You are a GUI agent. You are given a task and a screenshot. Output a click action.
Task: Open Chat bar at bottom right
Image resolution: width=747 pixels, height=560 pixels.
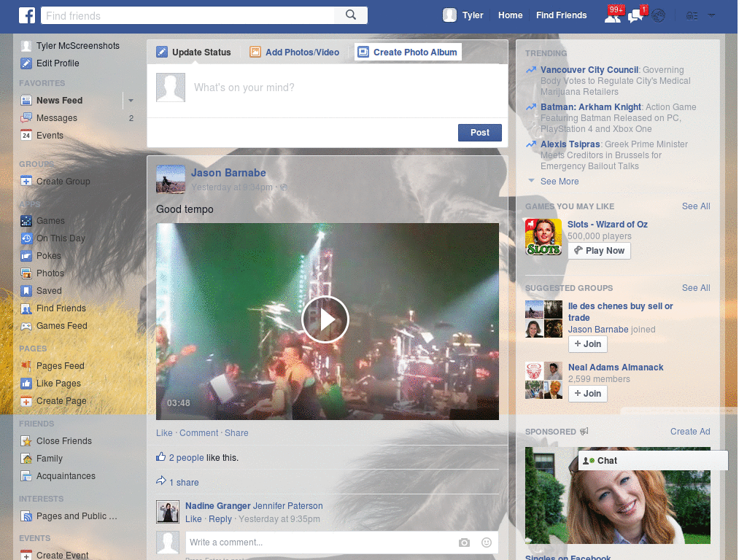[x=653, y=461]
